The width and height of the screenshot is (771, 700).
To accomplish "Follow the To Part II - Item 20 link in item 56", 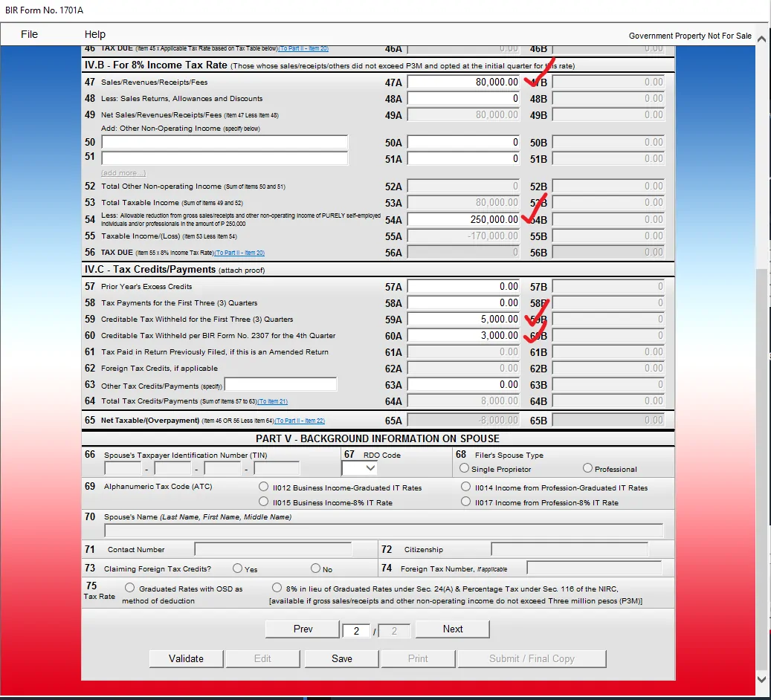I will pos(239,253).
